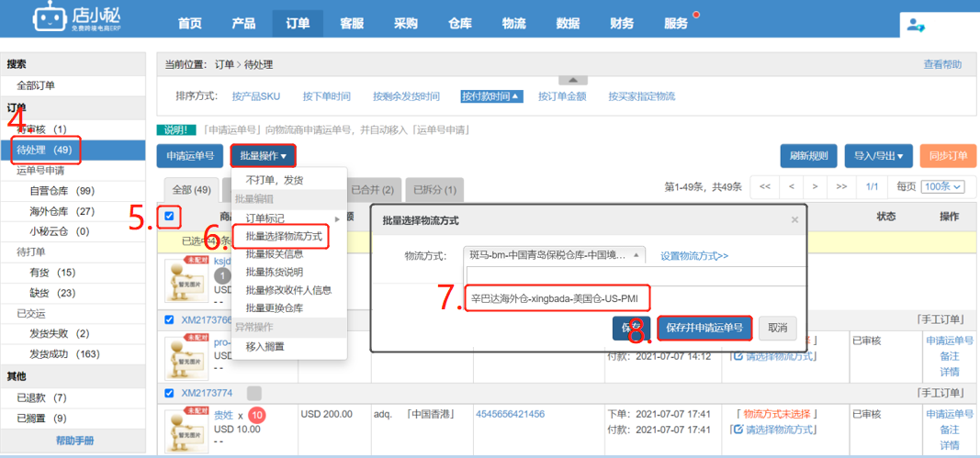Open the 物流 top menu
The image size is (980, 458).
513,24
